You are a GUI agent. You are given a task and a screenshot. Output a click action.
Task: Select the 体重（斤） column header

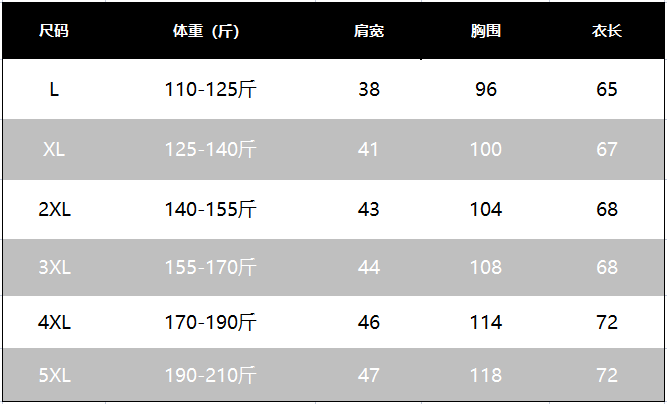pos(205,31)
